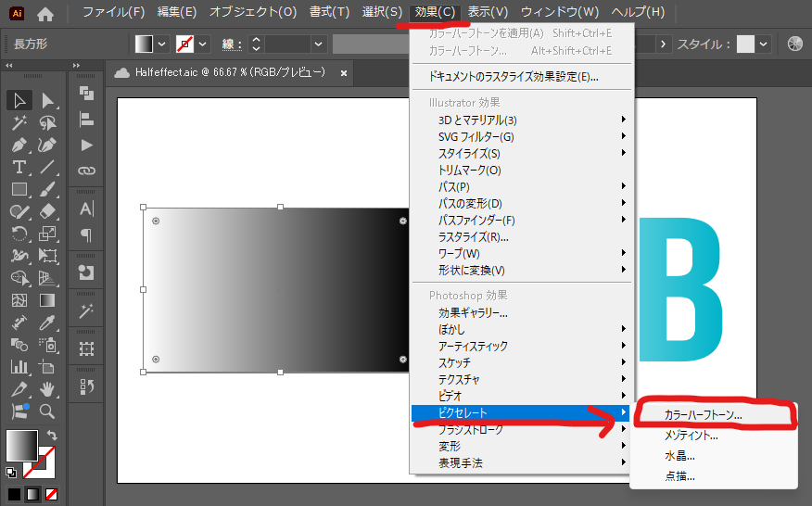Select the Lasso tool
812x506 pixels.
tap(47, 122)
